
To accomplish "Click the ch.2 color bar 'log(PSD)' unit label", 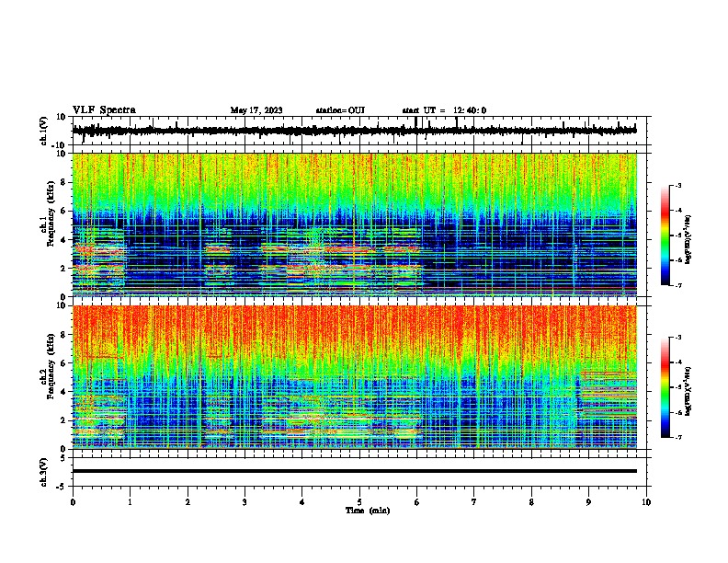I will click(x=688, y=392).
